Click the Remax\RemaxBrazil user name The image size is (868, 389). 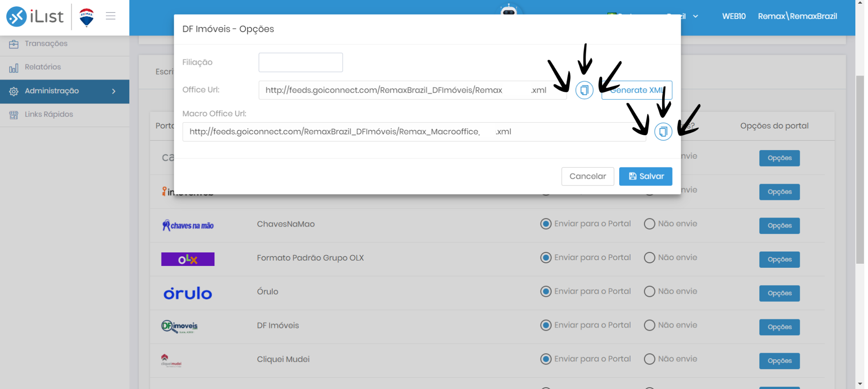797,16
